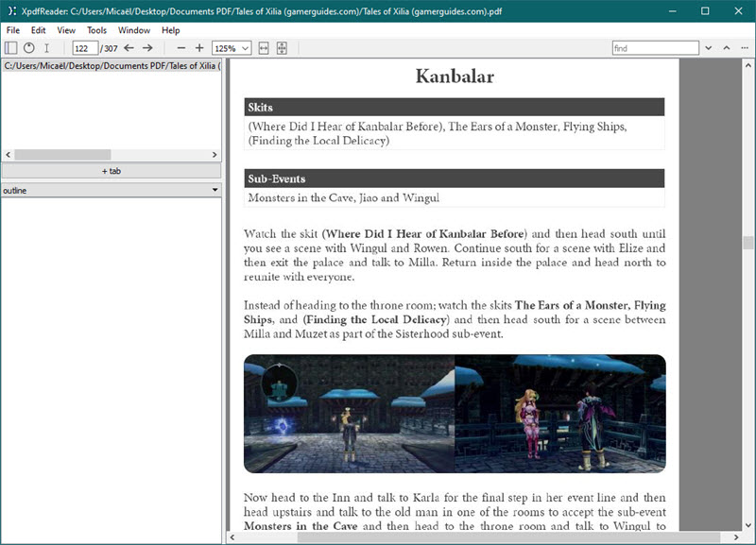
Task: Open the View menu
Action: pyautogui.click(x=66, y=30)
